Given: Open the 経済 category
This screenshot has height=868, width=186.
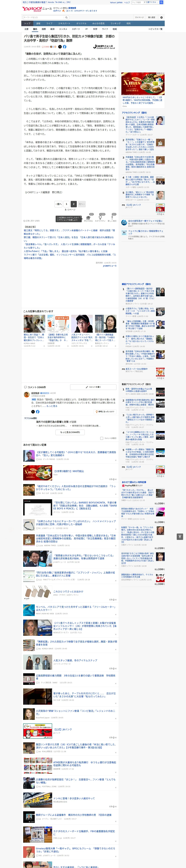Looking at the screenshot, I should [x=52, y=29].
